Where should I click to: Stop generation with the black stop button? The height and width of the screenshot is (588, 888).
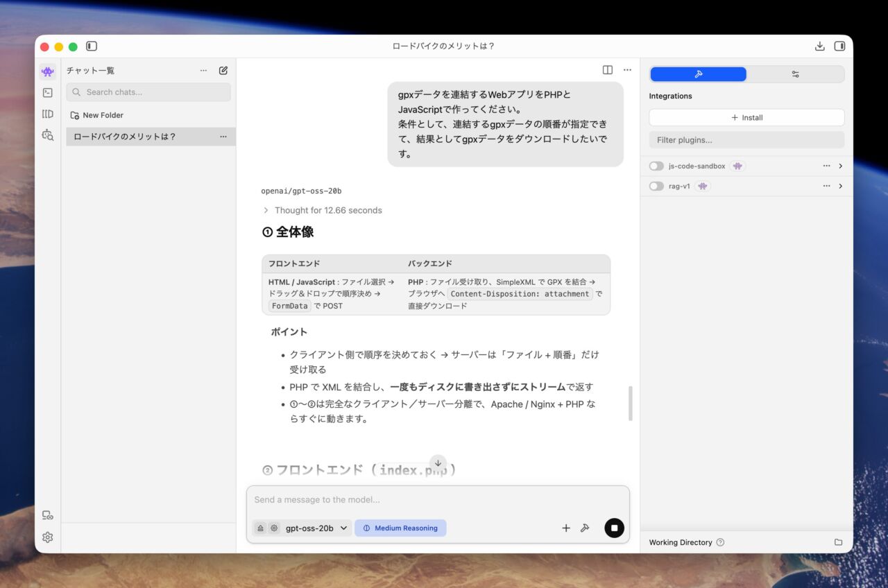coord(614,528)
